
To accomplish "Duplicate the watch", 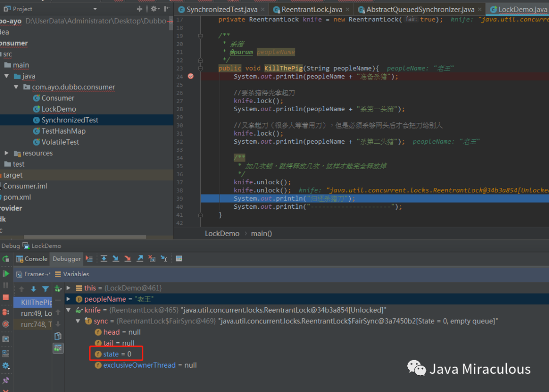I will 58,336.
